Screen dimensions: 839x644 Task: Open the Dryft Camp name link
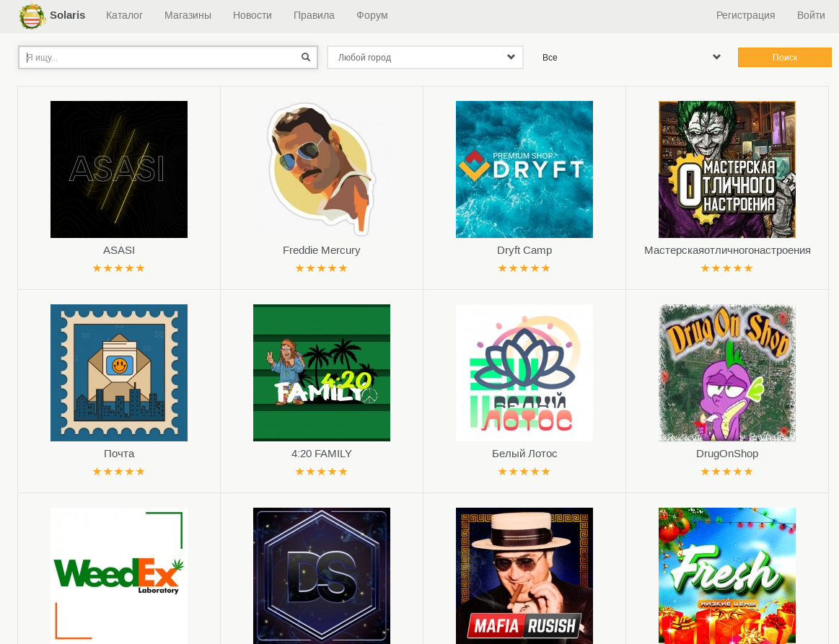(524, 250)
